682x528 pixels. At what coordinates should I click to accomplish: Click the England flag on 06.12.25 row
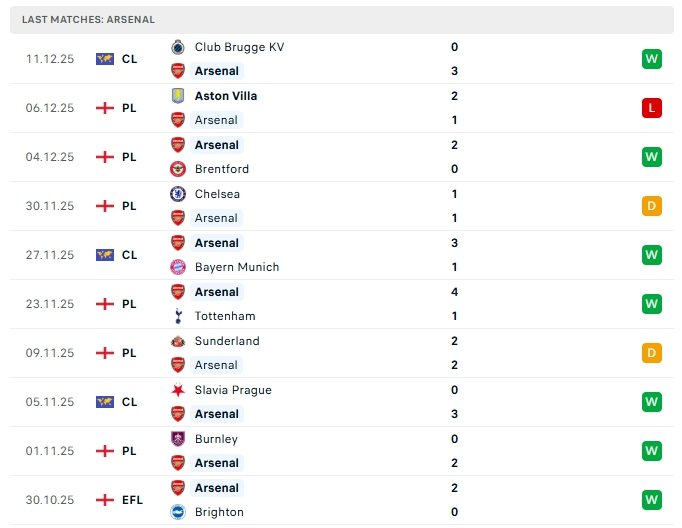105,108
